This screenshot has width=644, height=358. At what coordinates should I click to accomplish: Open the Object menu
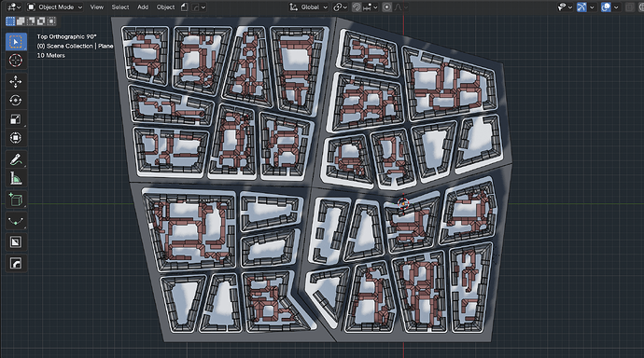click(165, 7)
